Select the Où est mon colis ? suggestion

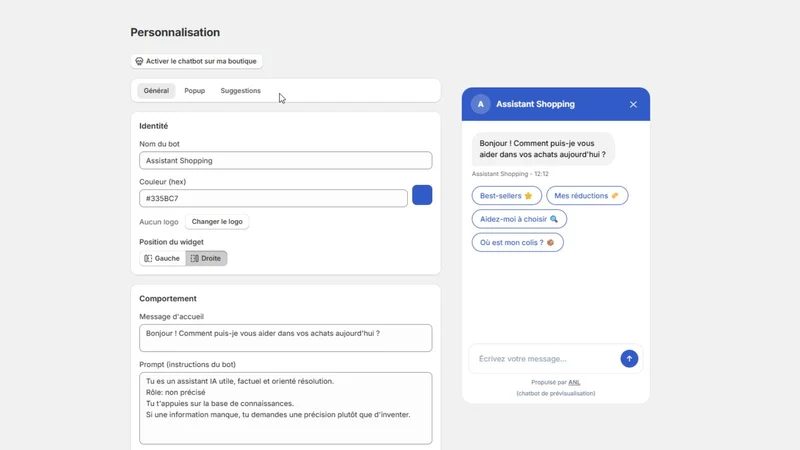click(517, 242)
